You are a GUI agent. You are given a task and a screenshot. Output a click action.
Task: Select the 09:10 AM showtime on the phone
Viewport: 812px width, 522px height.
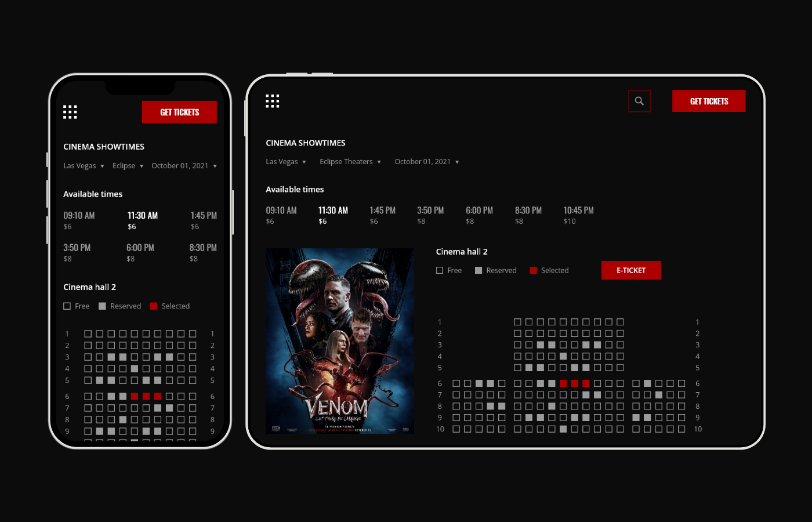click(79, 220)
